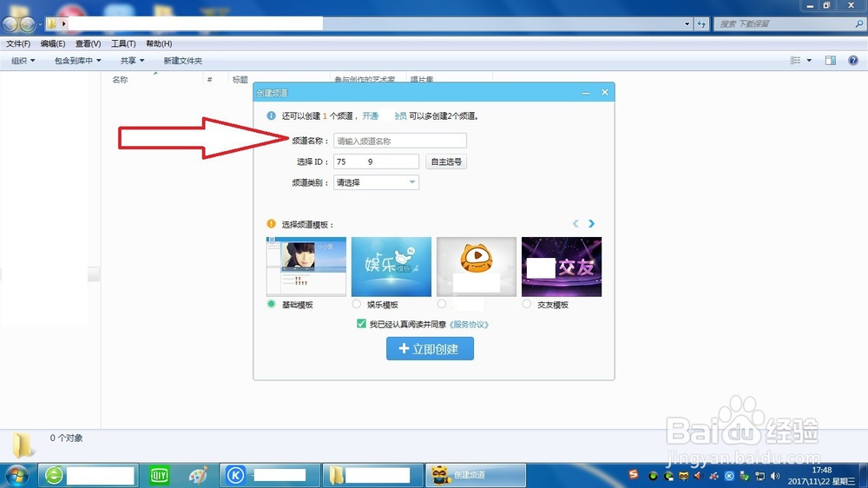Viewport: 868px width, 488px height.
Task: Open the 服务协议 link
Action: (469, 325)
